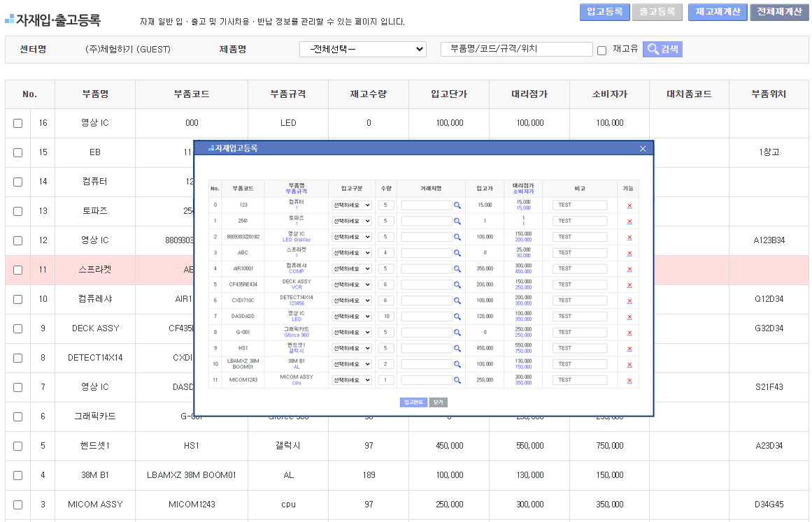
Task: Click the supplier search icon for DECK ASSY
Action: (x=457, y=285)
